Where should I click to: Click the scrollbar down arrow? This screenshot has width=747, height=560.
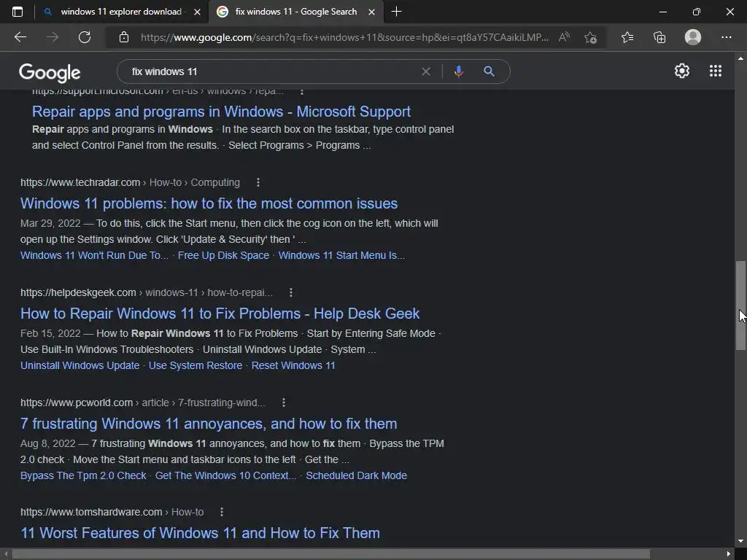click(740, 541)
